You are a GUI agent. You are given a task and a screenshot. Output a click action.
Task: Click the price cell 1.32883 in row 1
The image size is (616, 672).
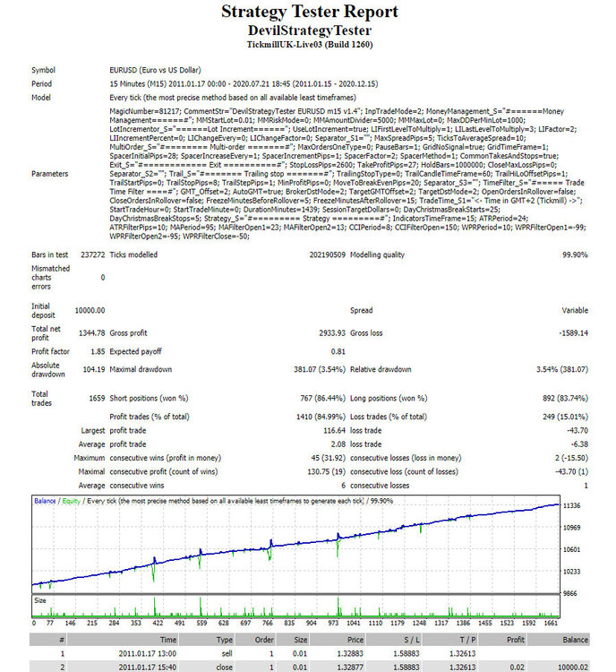350,653
